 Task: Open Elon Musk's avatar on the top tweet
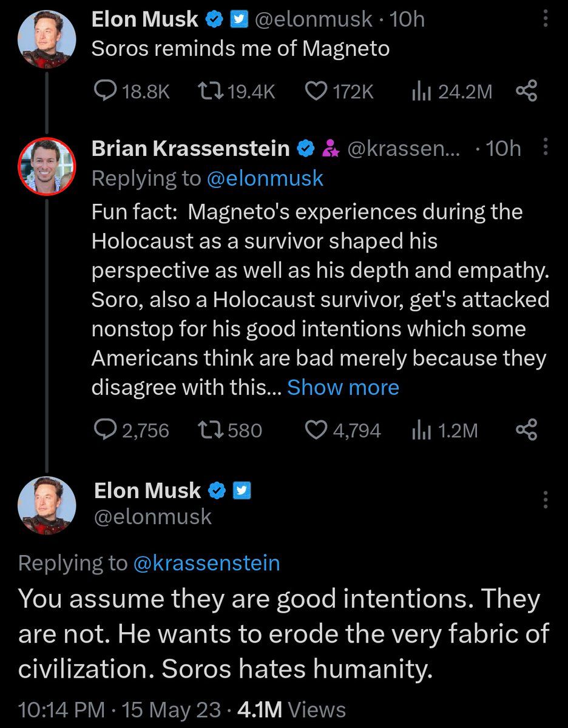point(47,39)
